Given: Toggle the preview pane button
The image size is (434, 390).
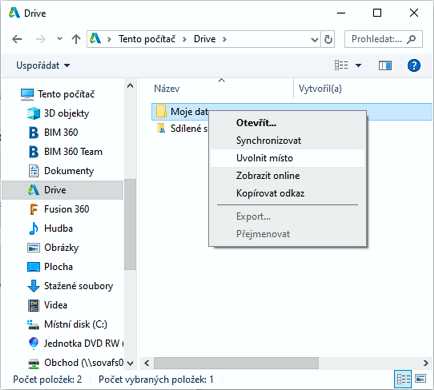Looking at the screenshot, I should click(385, 65).
